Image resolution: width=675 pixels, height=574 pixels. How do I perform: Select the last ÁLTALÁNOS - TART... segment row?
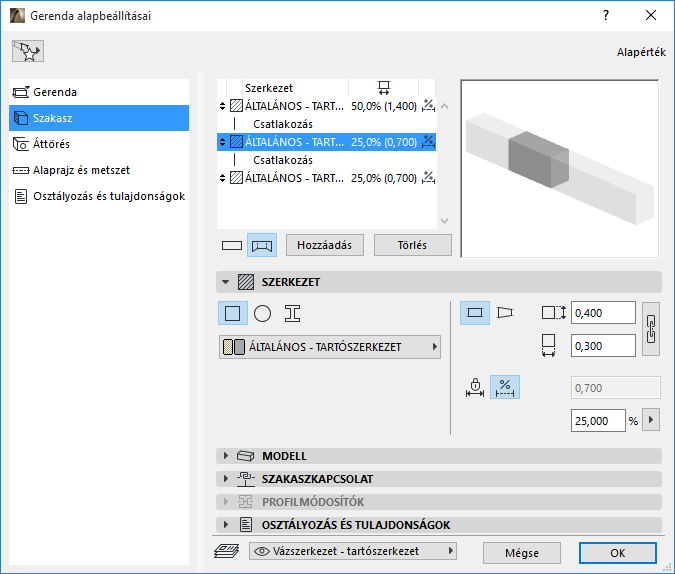point(326,178)
